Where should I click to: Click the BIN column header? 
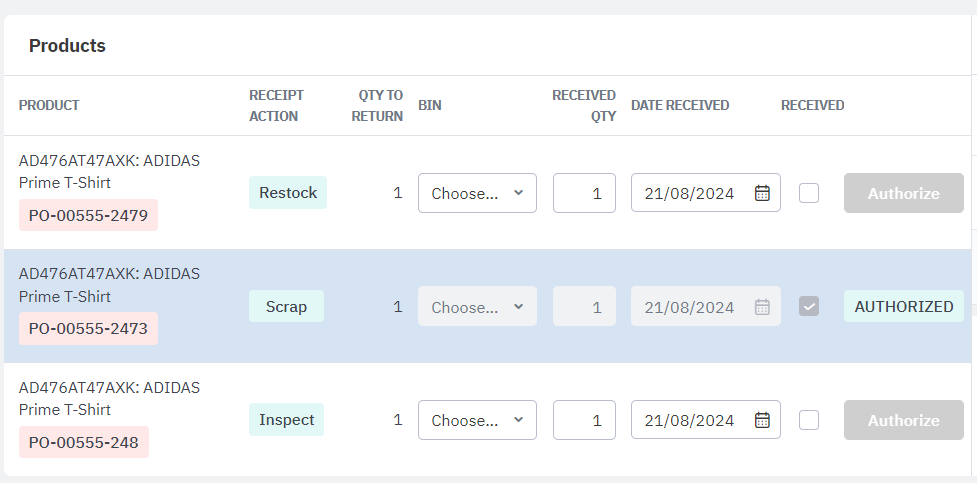430,105
